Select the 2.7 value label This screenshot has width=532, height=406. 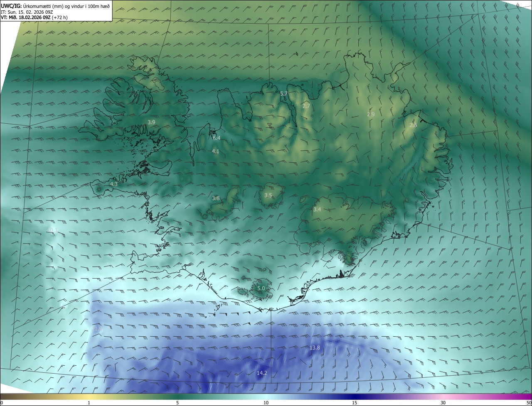306,106
